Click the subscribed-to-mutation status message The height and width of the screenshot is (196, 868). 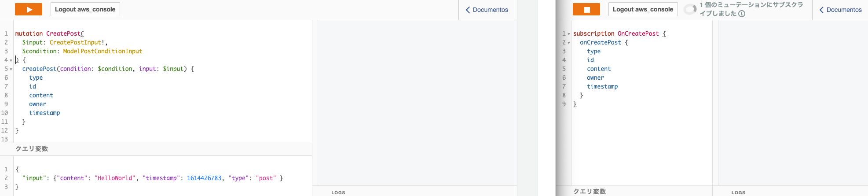751,9
